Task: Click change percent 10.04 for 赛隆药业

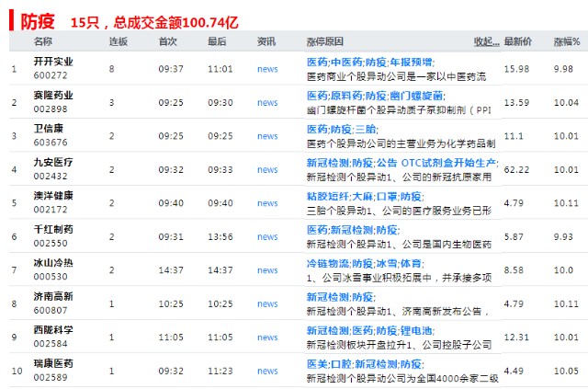Action: [x=567, y=102]
